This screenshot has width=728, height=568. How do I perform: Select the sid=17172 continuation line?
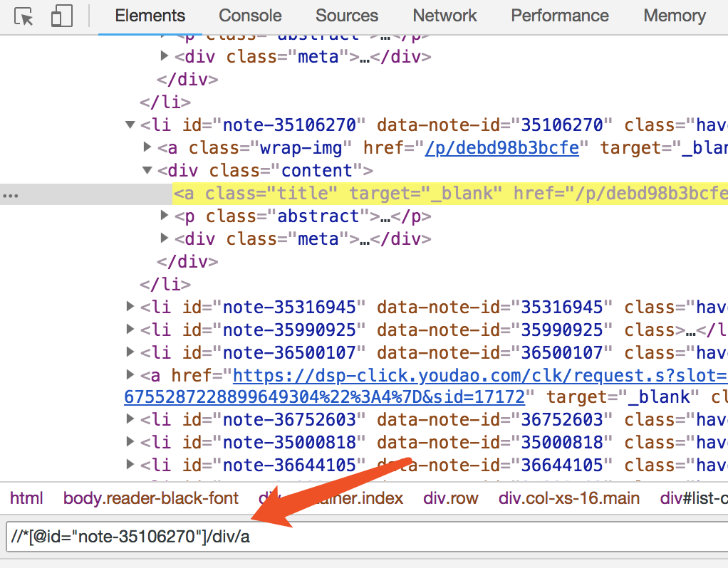tap(324, 397)
